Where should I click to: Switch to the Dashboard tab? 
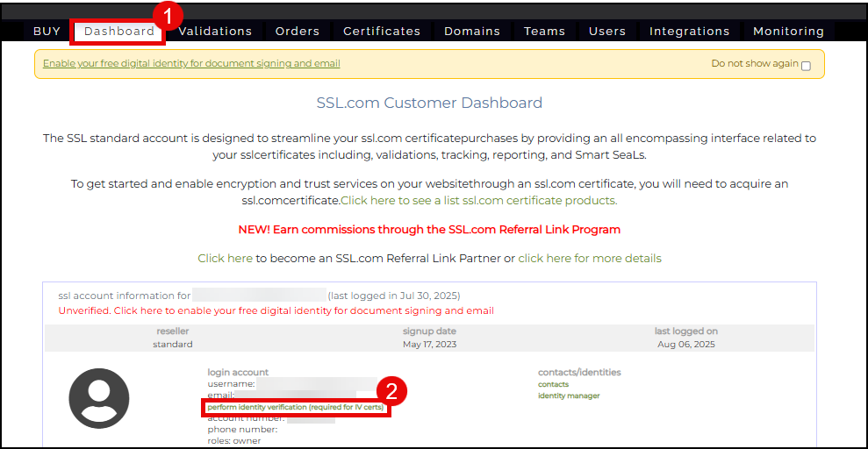119,32
